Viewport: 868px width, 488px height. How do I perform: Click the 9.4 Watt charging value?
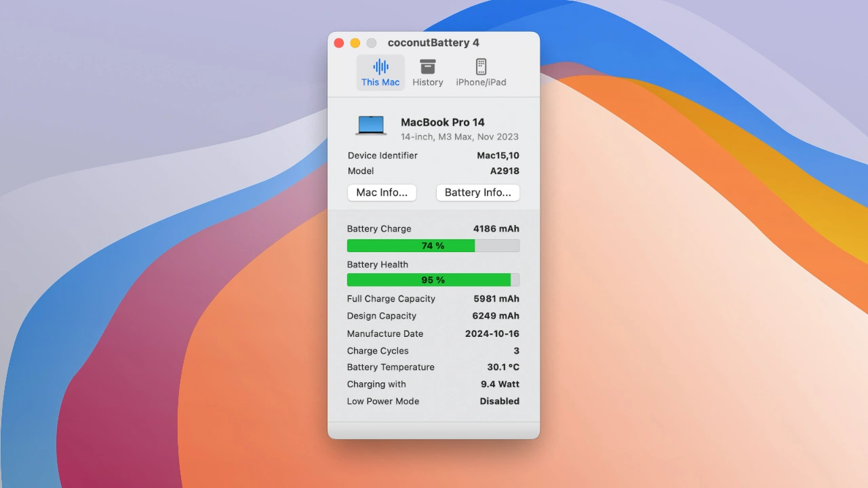(x=500, y=384)
